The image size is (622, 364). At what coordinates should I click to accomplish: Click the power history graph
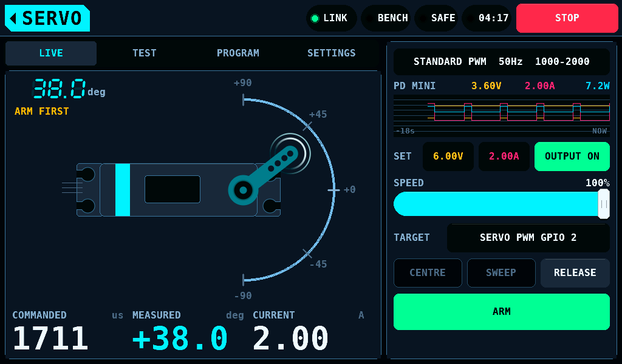[501, 116]
